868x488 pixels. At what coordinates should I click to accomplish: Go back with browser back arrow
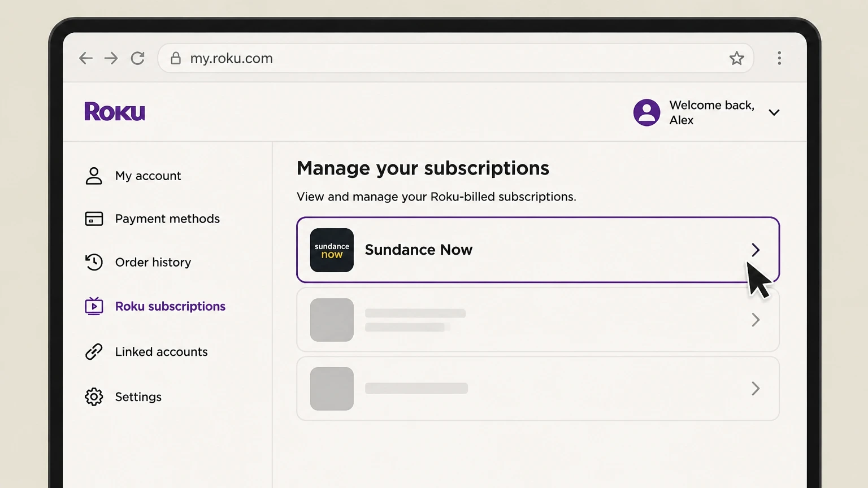85,58
